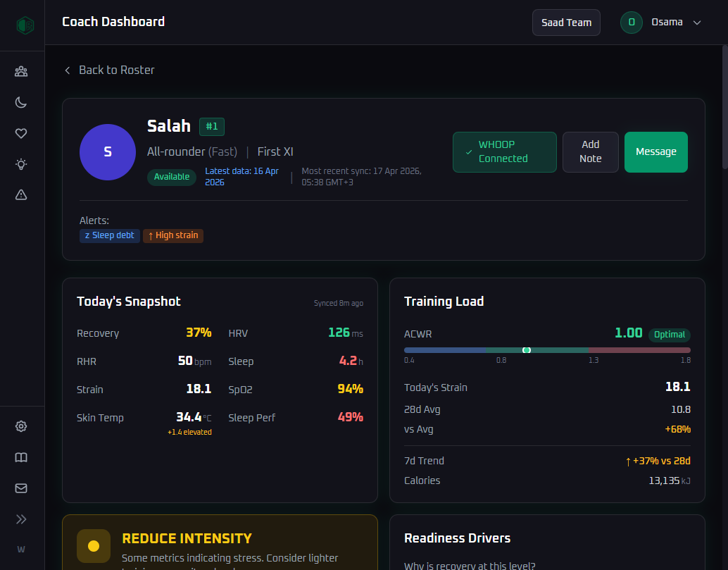Open the alerts warning triangle icon
The width and height of the screenshot is (728, 570).
coord(21,195)
